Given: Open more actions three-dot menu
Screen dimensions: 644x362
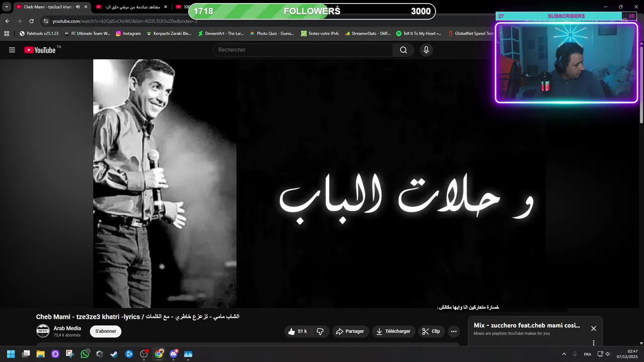Looking at the screenshot, I should [454, 331].
